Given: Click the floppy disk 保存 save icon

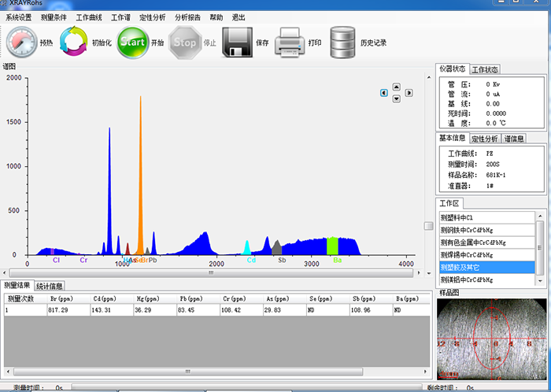Looking at the screenshot, I should coord(236,43).
